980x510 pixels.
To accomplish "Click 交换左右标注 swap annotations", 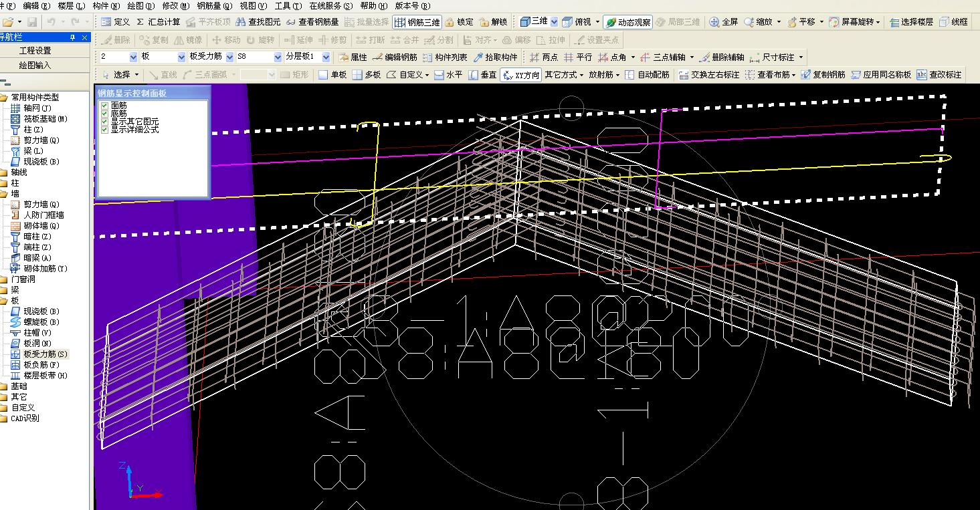I will tap(709, 75).
